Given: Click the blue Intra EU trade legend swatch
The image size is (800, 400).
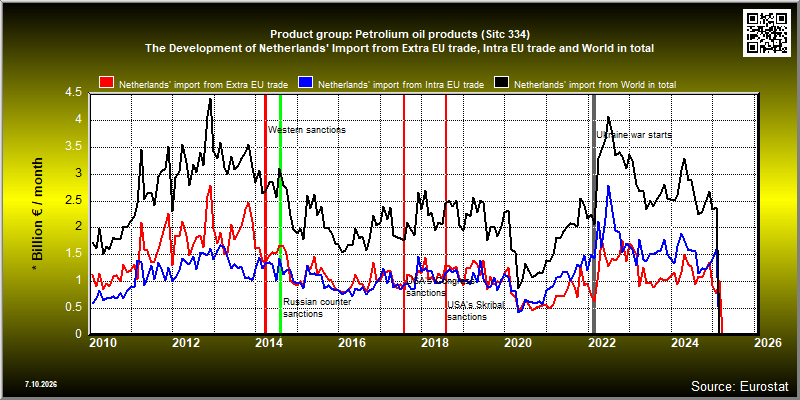Looking at the screenshot, I should coord(306,84).
